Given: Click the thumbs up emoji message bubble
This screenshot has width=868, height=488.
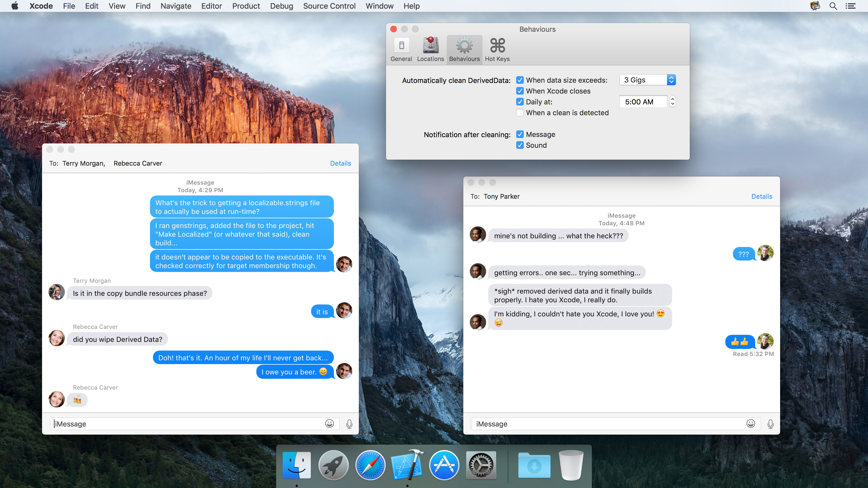Looking at the screenshot, I should [x=740, y=342].
